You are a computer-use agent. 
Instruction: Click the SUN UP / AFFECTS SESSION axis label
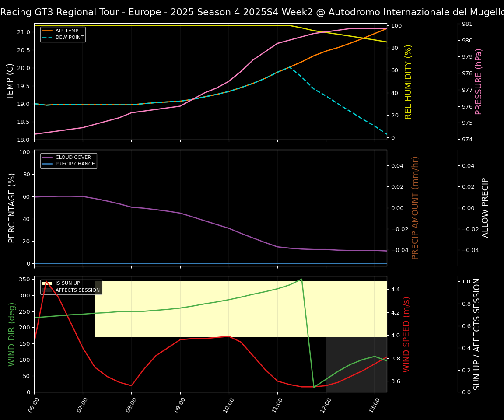click(477, 334)
